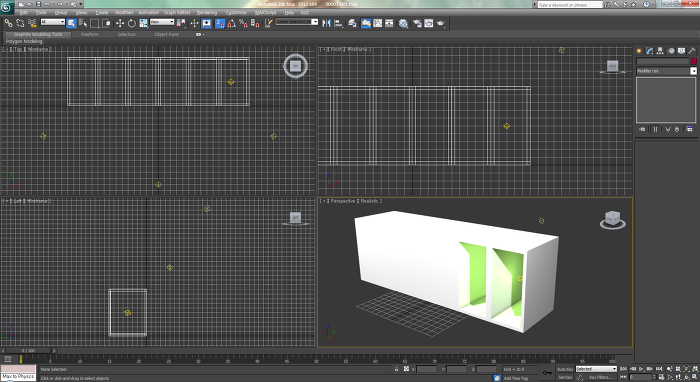This screenshot has height=382, width=700.
Task: Open the Quick Access toolbar dropdown arrow
Action: pyautogui.click(x=81, y=4)
